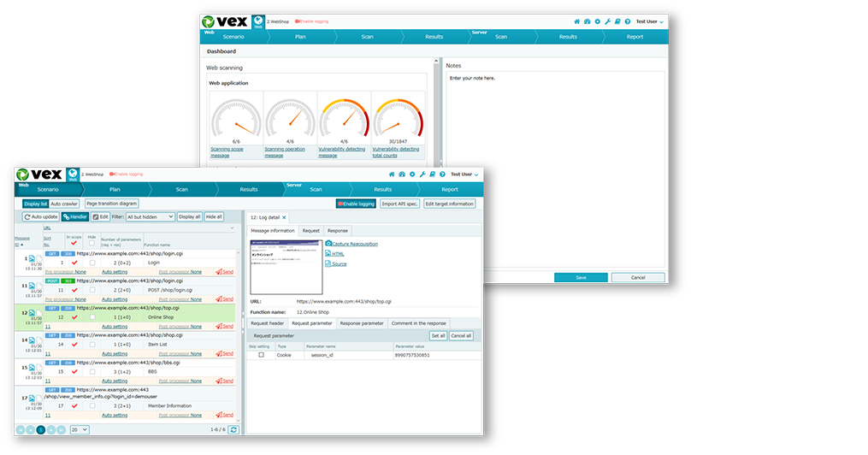Open home icon in the front Vex window
The image size is (868, 455).
coord(392,174)
